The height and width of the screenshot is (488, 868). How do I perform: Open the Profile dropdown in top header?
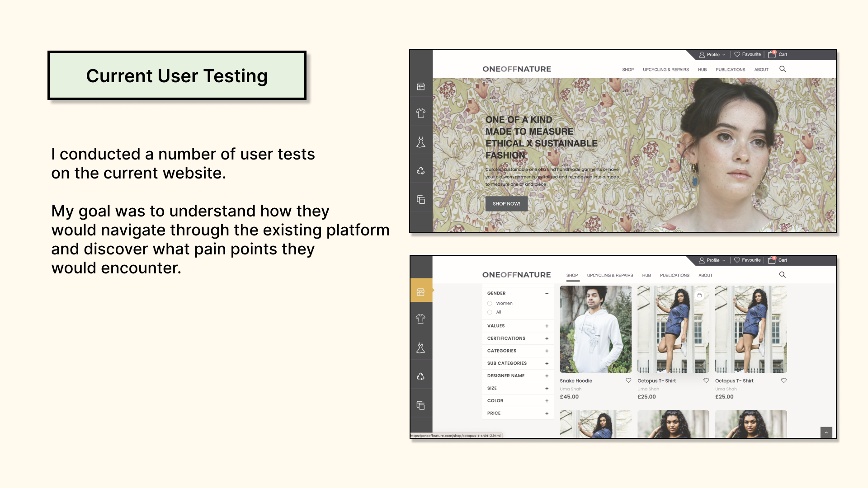tap(712, 55)
